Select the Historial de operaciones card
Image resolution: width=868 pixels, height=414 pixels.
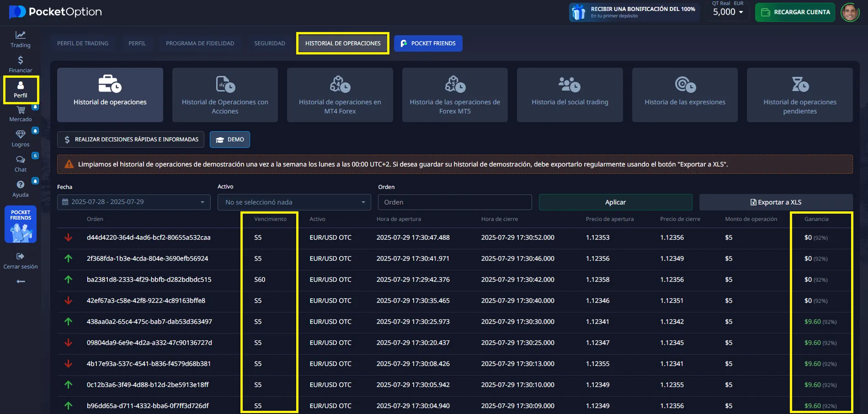click(x=110, y=95)
